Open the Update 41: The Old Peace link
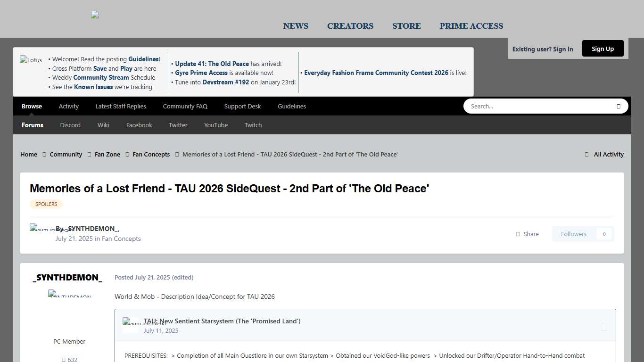The width and height of the screenshot is (644, 362). 212,64
